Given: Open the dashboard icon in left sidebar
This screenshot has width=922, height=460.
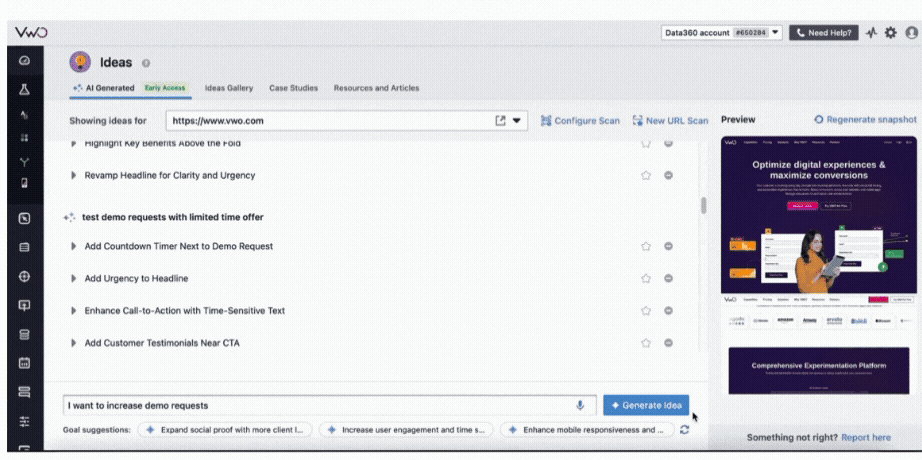Looking at the screenshot, I should pos(24,62).
